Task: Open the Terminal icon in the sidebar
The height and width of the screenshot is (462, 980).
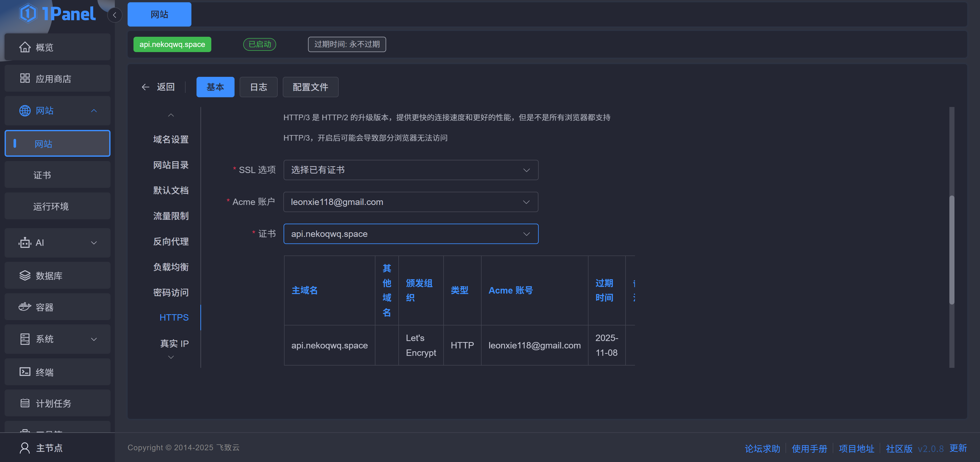Action: [25, 372]
